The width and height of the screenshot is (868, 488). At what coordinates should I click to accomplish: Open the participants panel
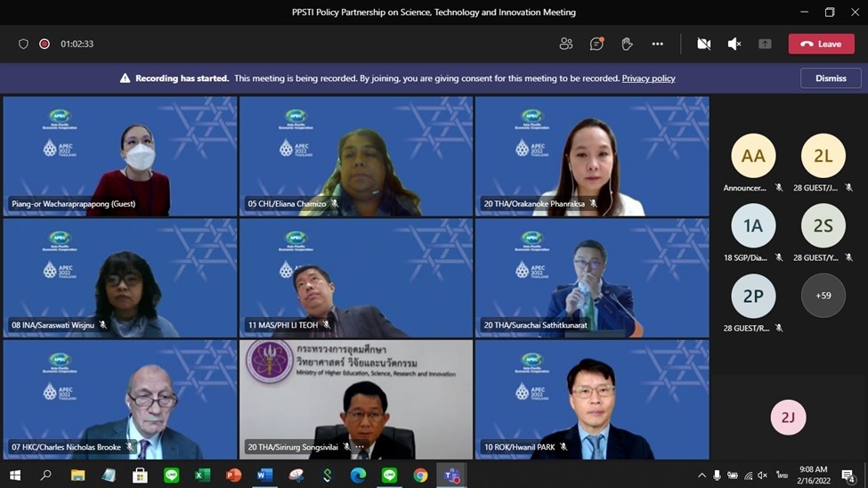pos(565,44)
